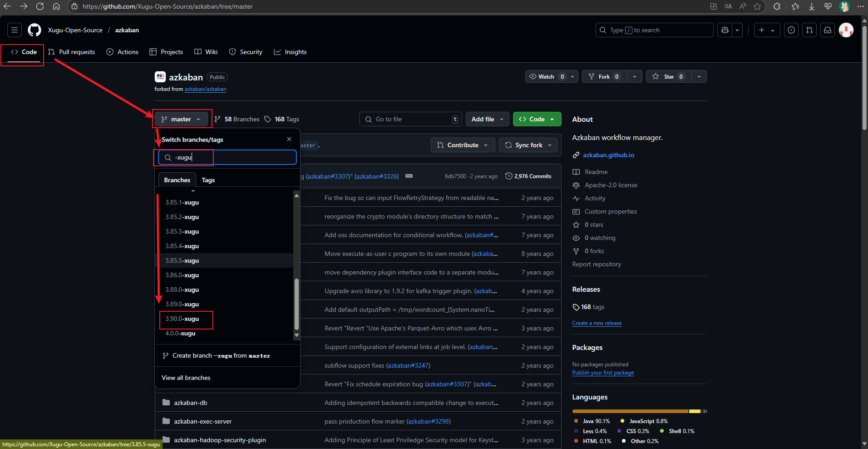Open the GitHub hamburger navigation menu
The height and width of the screenshot is (449, 868).
click(x=15, y=30)
